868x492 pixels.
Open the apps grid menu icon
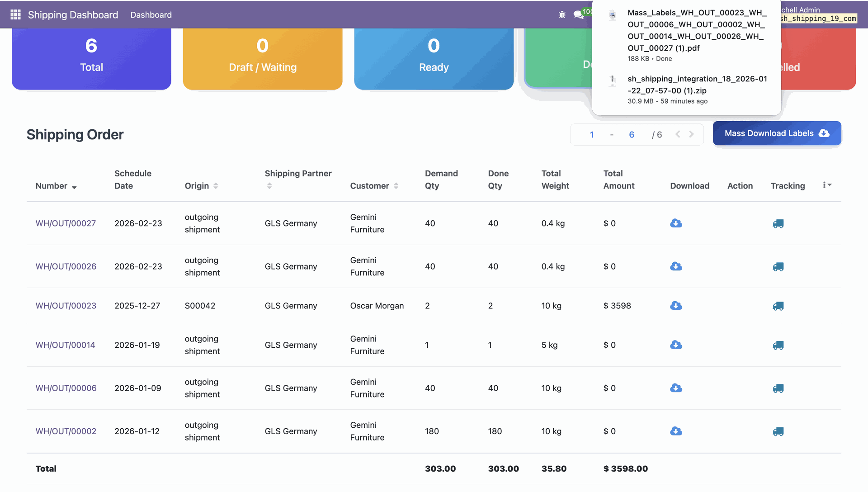pos(15,15)
